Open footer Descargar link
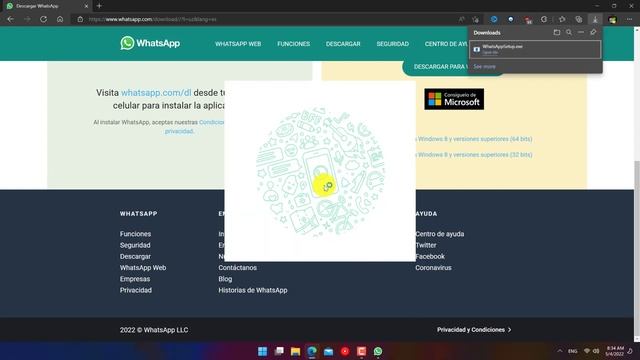The height and width of the screenshot is (360, 640). pos(135,256)
